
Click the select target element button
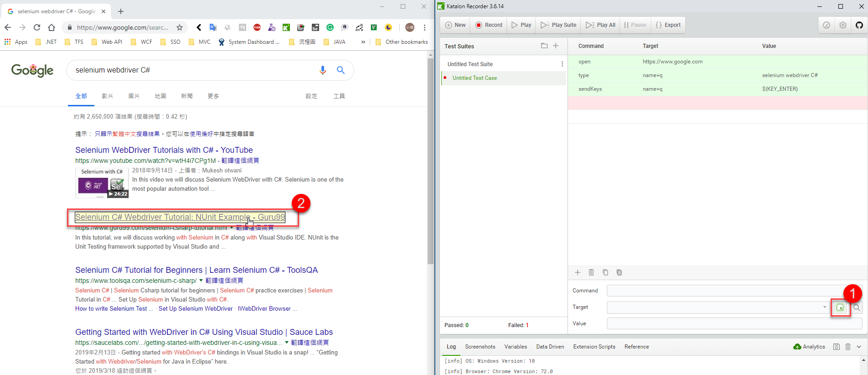840,307
